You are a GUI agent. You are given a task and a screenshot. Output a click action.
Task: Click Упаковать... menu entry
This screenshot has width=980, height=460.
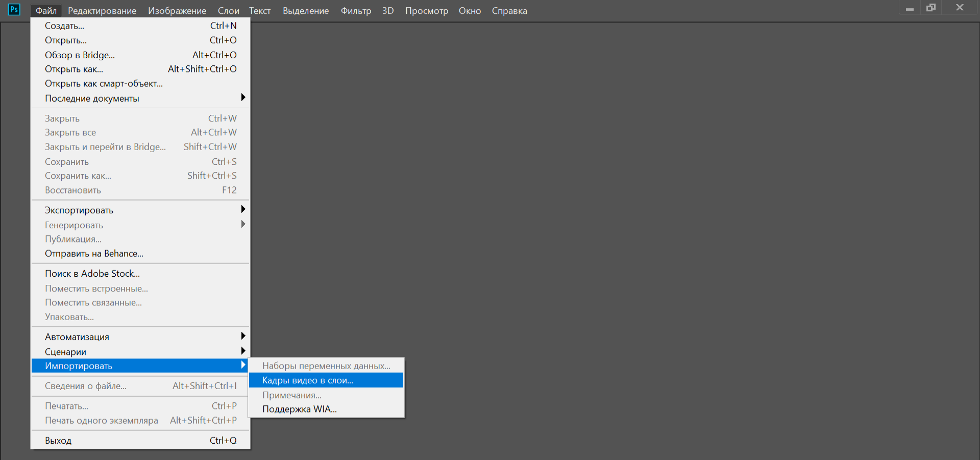140,317
